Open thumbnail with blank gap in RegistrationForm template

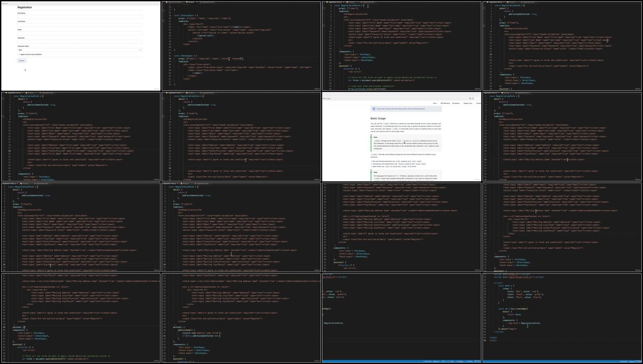tap(562, 46)
